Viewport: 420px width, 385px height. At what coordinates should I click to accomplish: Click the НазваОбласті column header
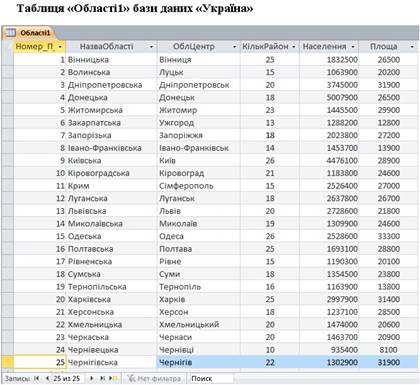click(111, 47)
